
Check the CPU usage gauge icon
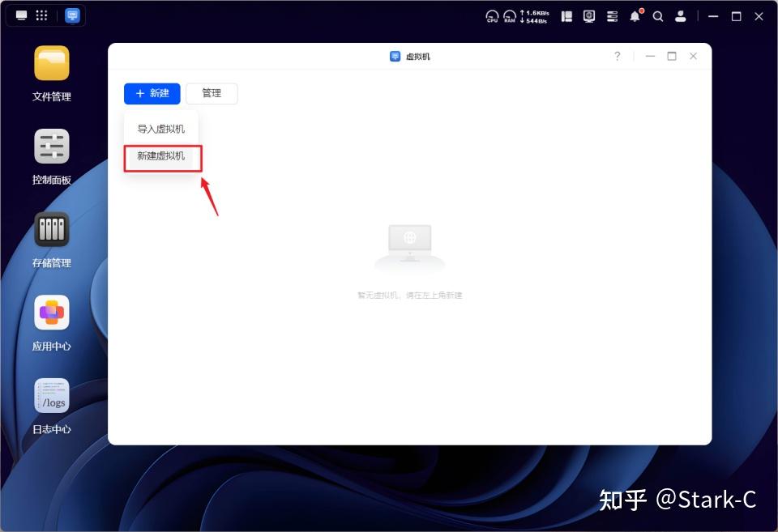[x=492, y=16]
